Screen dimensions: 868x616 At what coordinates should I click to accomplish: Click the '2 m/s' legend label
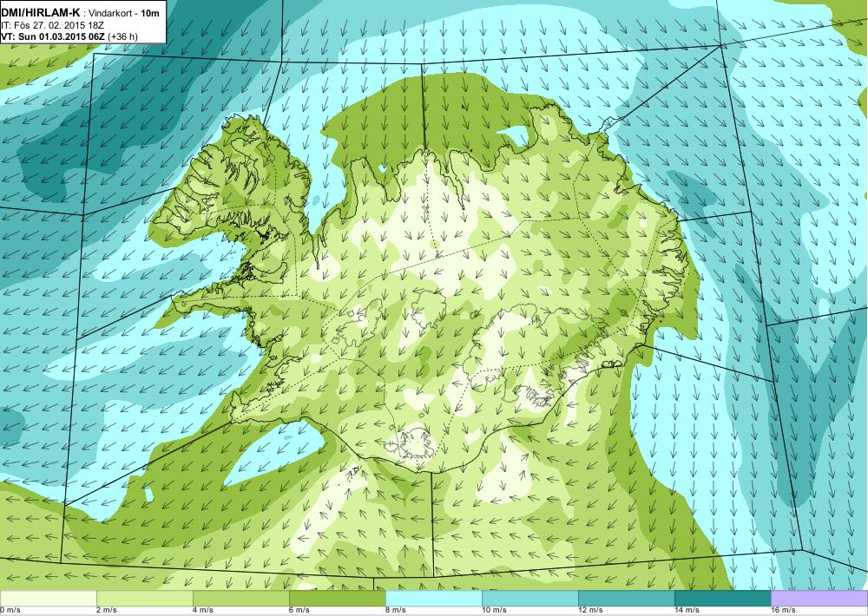[x=107, y=611]
